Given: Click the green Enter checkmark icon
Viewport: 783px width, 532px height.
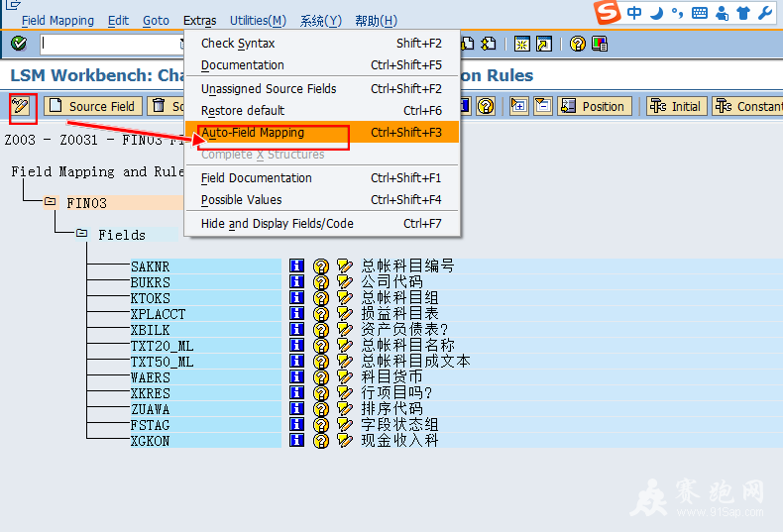Looking at the screenshot, I should pyautogui.click(x=19, y=44).
